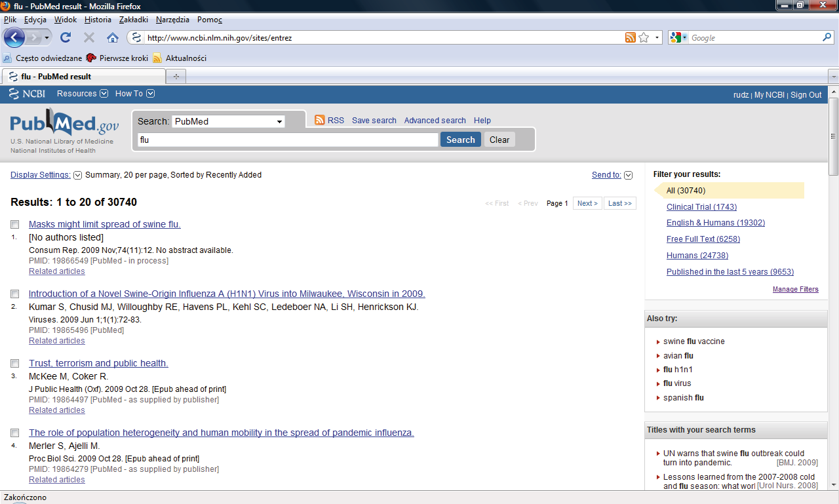This screenshot has width=839, height=504.
Task: Try the avian flu suggestion
Action: tap(678, 356)
